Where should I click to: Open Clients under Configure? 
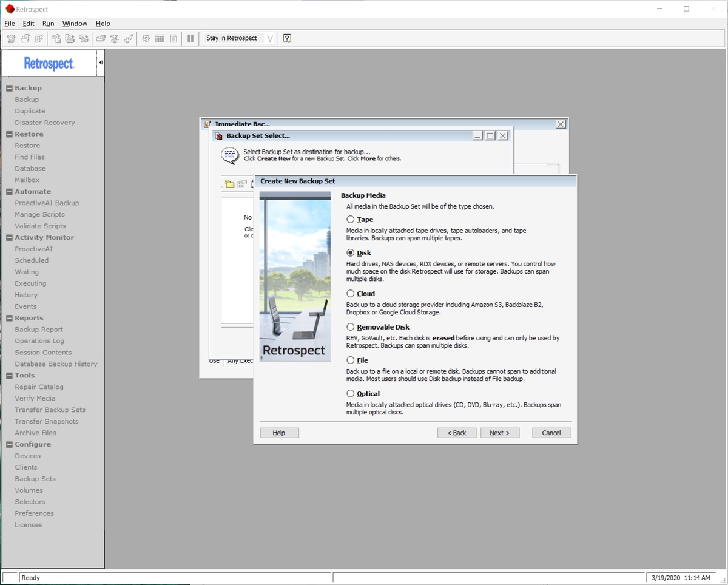click(26, 468)
